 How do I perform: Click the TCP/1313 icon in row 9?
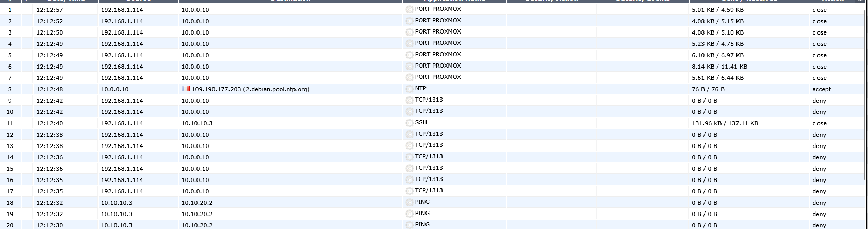[x=410, y=100]
